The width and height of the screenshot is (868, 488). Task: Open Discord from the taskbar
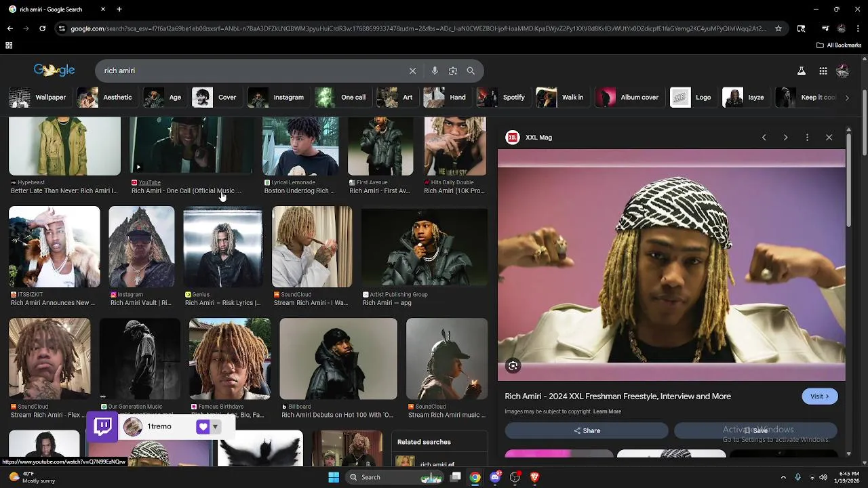(x=495, y=477)
